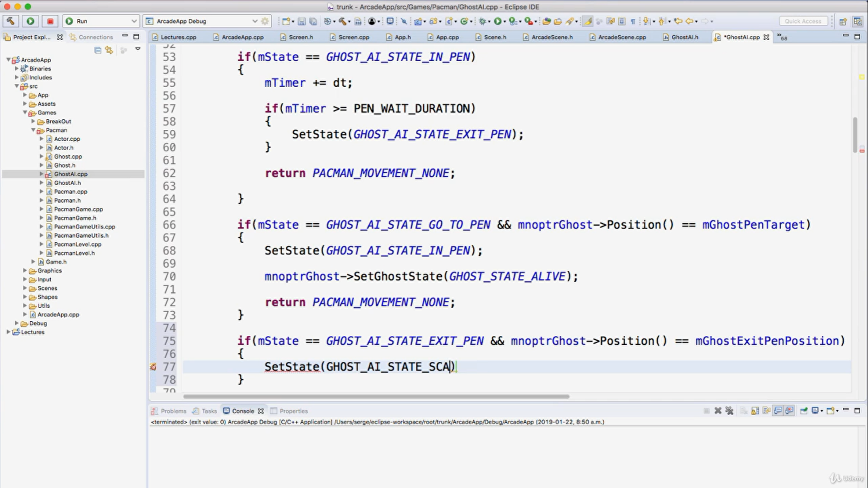Switch to ArcadeApp.cpp editor tab

(x=238, y=37)
